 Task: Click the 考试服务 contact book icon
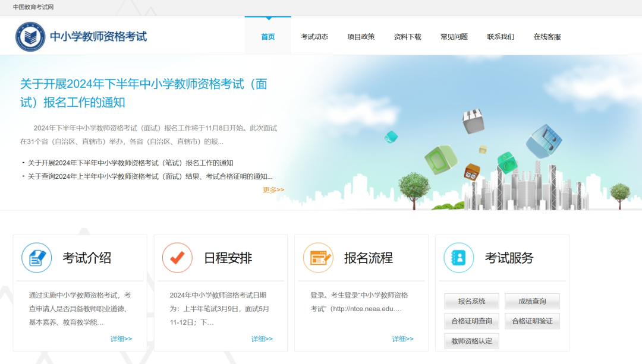[459, 258]
